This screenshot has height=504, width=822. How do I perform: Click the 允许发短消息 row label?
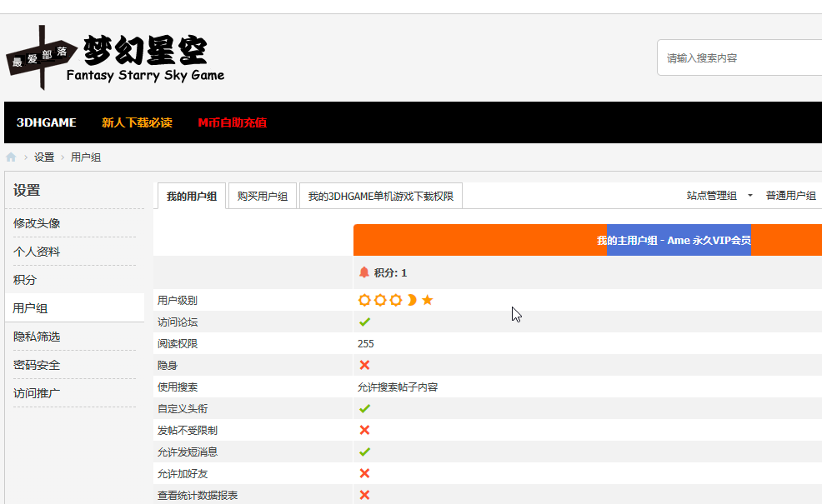pyautogui.click(x=187, y=452)
